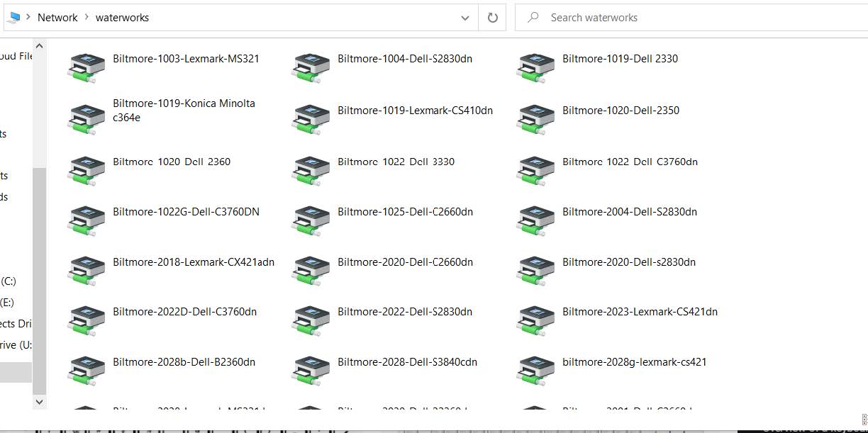Click the network computer icon in address bar
This screenshot has width=868, height=433.
(13, 18)
